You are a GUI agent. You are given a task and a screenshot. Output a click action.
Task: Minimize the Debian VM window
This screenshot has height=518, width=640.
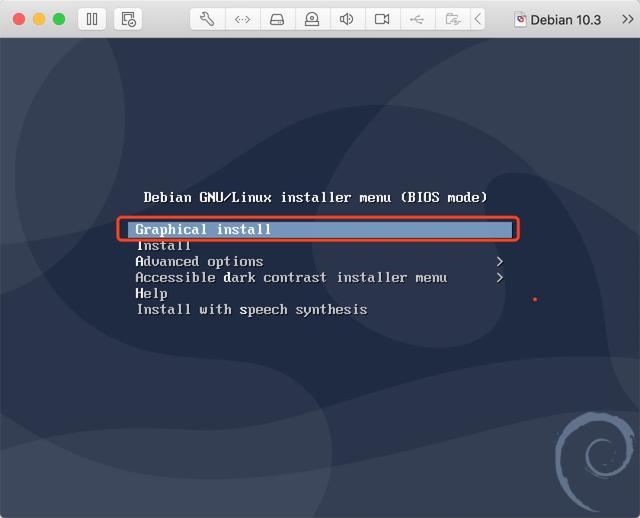[39, 19]
